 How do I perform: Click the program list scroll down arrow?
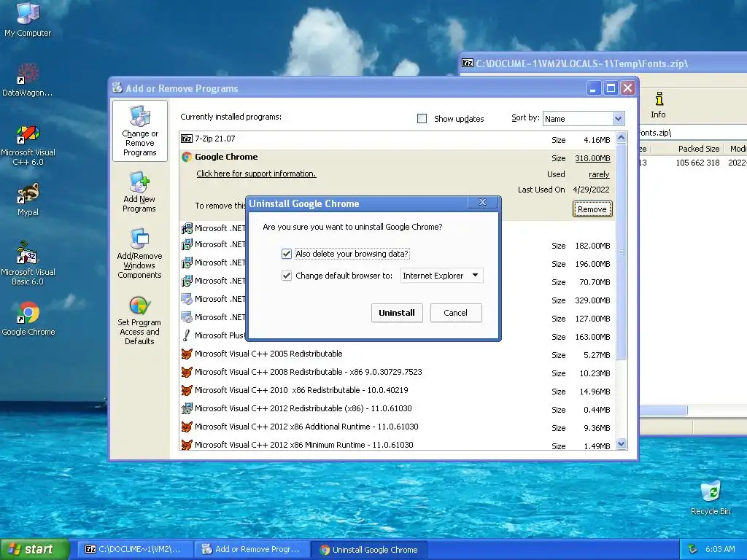(x=622, y=444)
